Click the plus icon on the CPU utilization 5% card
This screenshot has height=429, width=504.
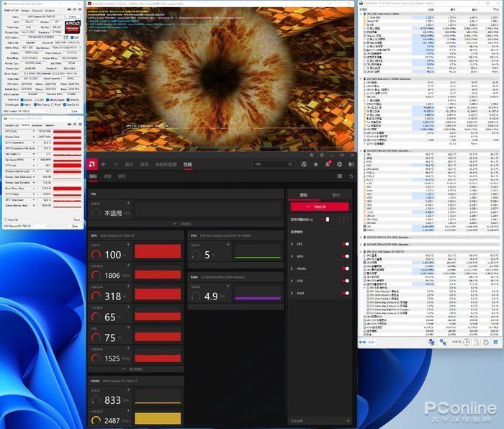(228, 245)
